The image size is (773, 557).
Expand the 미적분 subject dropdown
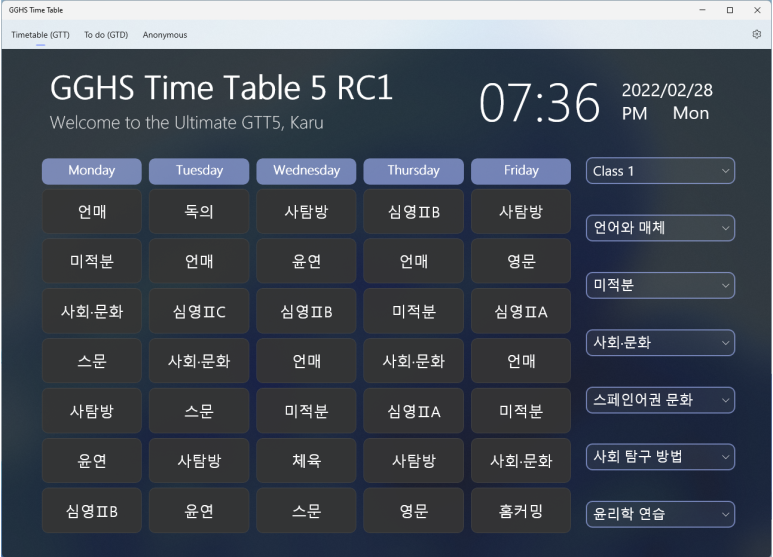660,285
